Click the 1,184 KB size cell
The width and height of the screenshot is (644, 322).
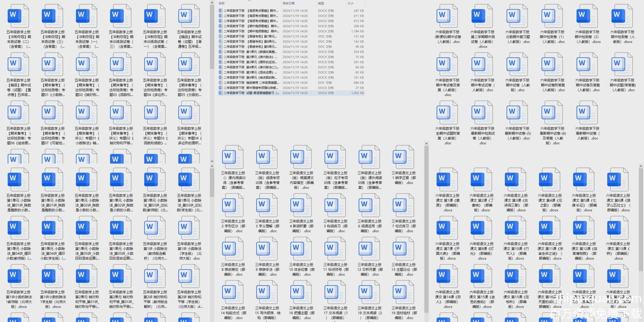357,31
